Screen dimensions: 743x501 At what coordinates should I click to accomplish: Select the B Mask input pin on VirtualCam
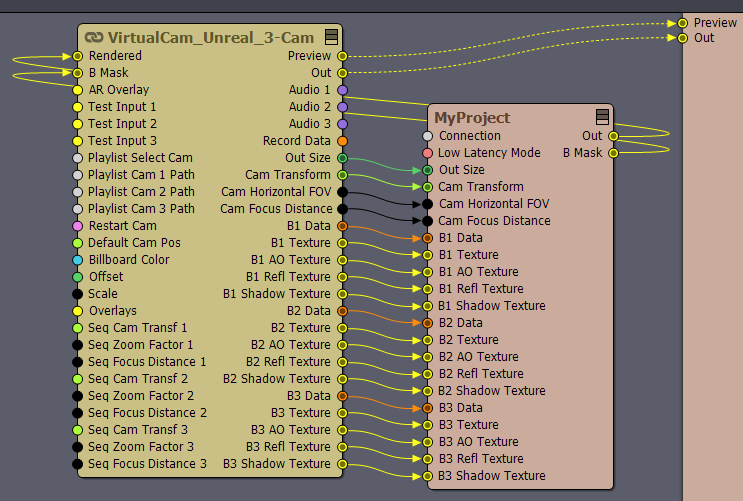tap(78, 73)
